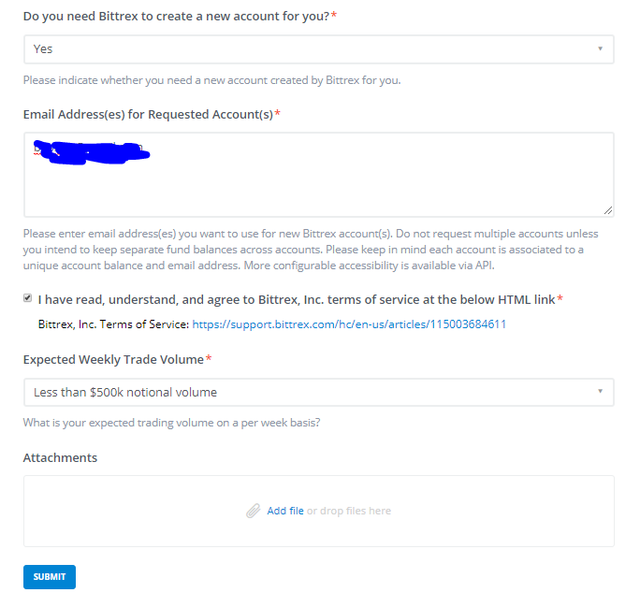Viewport: 640px width, 604px height.
Task: Click the 'I have read, understand, and agree' label
Action: tap(296, 300)
